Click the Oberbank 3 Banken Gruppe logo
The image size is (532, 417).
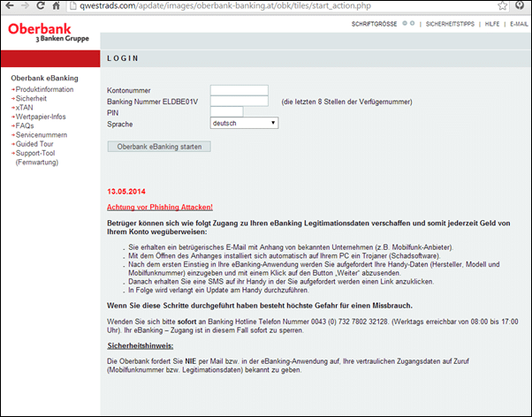pyautogui.click(x=48, y=33)
